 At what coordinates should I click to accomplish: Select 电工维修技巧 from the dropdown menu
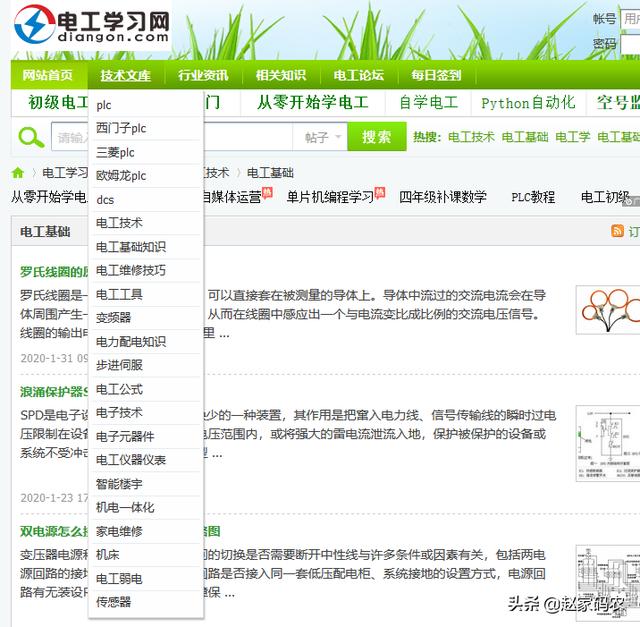click(x=146, y=271)
